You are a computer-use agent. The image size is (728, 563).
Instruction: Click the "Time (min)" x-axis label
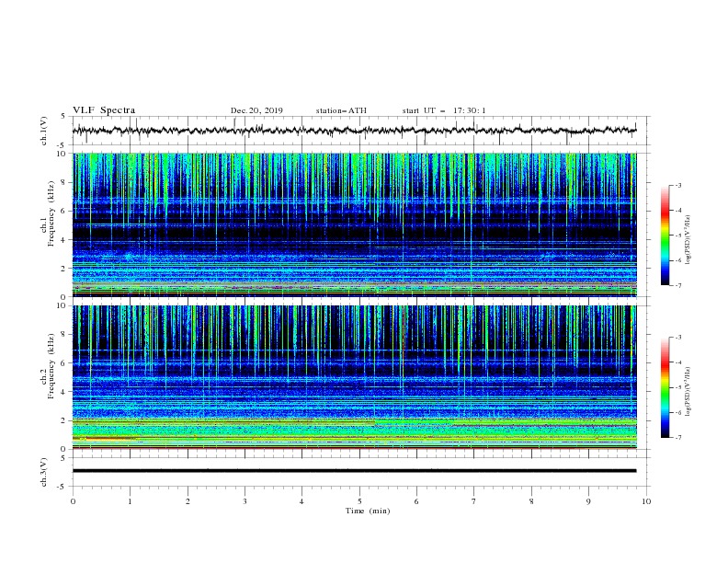coord(368,511)
